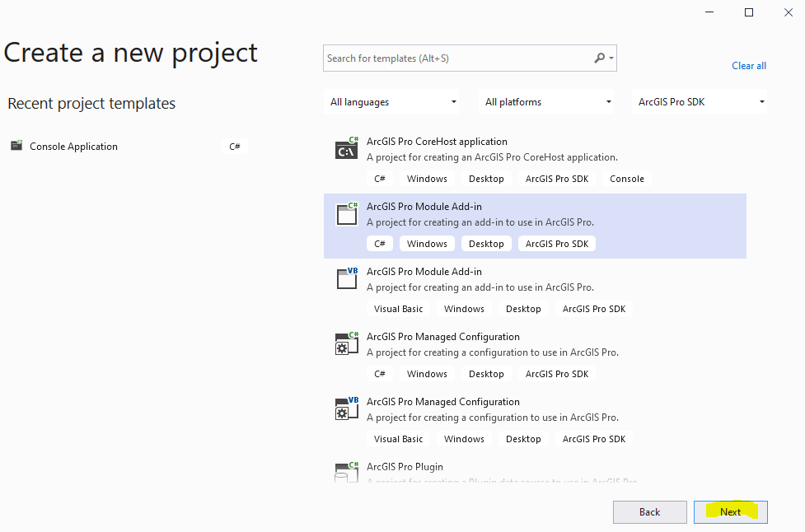The height and width of the screenshot is (532, 805).
Task: Click ArcGIS Pro SDK tag on VB Module Add-in
Action: click(x=594, y=309)
